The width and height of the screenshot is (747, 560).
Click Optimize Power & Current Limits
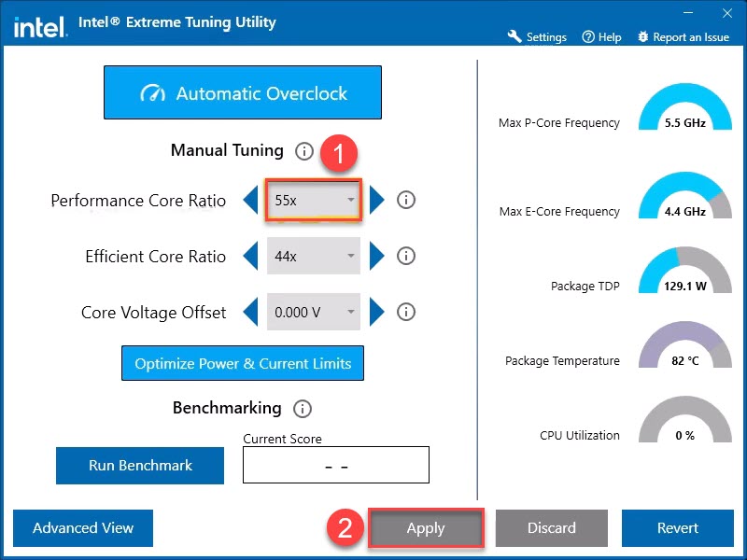[243, 364]
